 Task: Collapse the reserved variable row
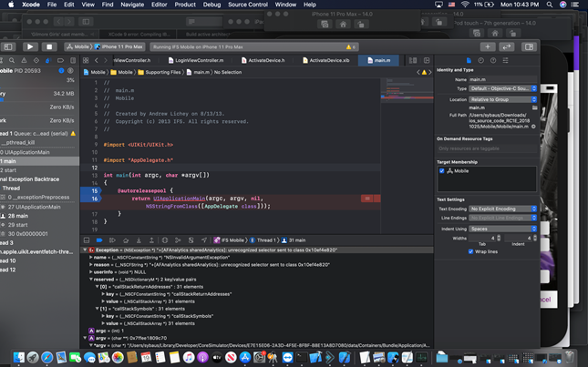click(x=91, y=279)
